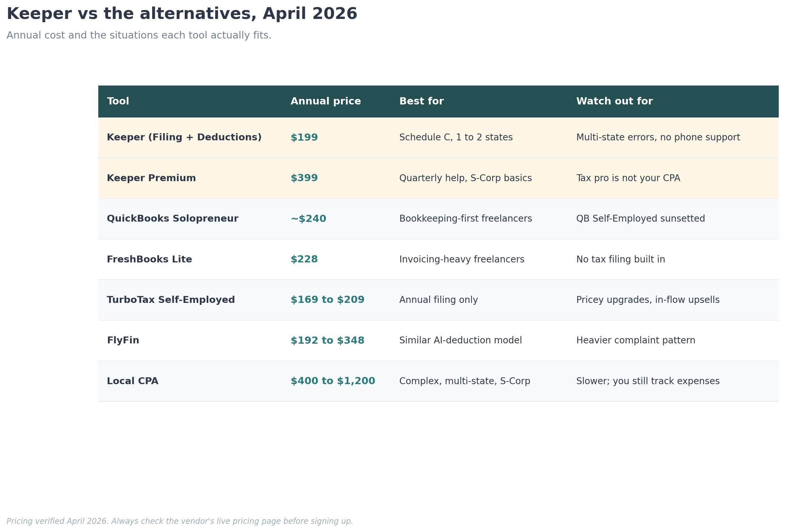The image size is (799, 532).
Task: Select the 'Keeper Premium' cell
Action: tap(152, 178)
